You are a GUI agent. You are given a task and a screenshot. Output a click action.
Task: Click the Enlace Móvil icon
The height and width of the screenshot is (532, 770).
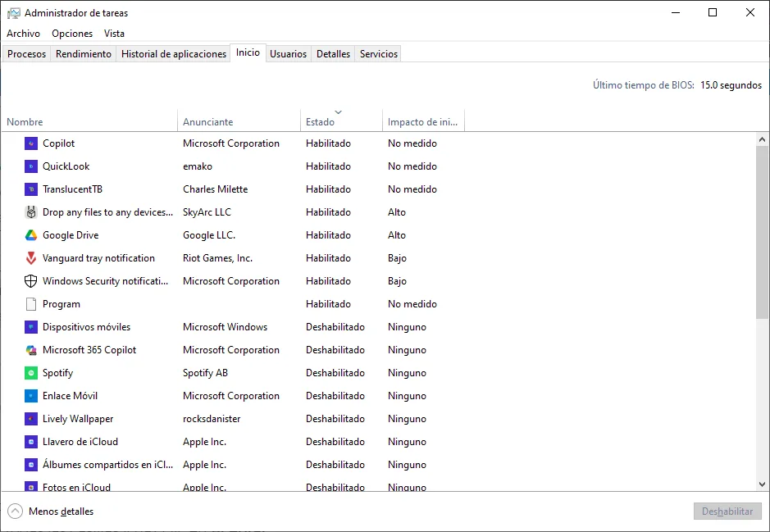pyautogui.click(x=31, y=396)
